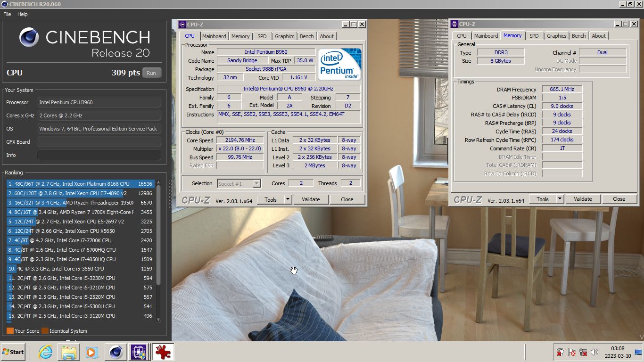
Task: Click the Cinebench logo sphere
Action: [29, 37]
